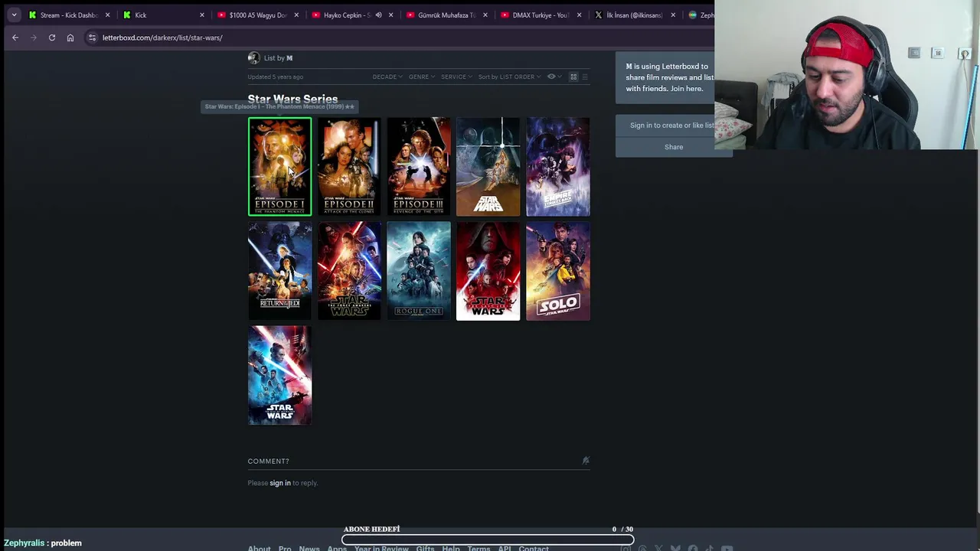Open the eye visibility filter menu

pyautogui.click(x=554, y=77)
